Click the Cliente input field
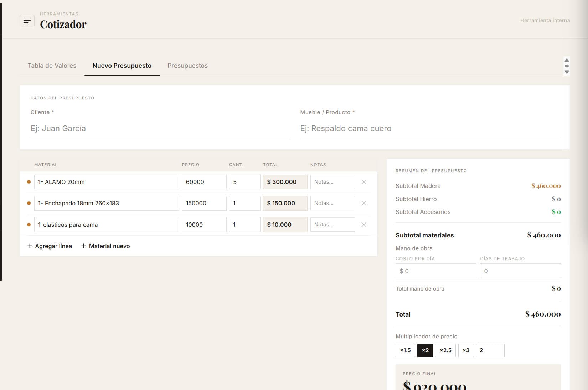588x390 pixels. click(160, 128)
